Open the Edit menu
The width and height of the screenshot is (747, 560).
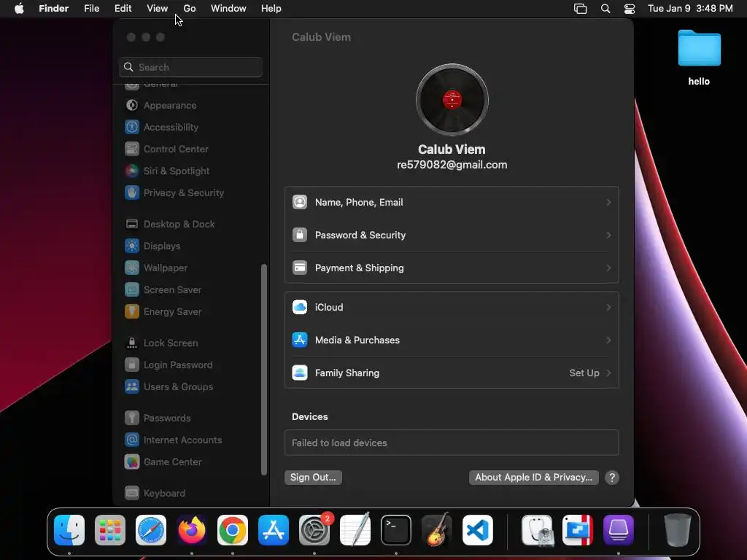pyautogui.click(x=123, y=9)
